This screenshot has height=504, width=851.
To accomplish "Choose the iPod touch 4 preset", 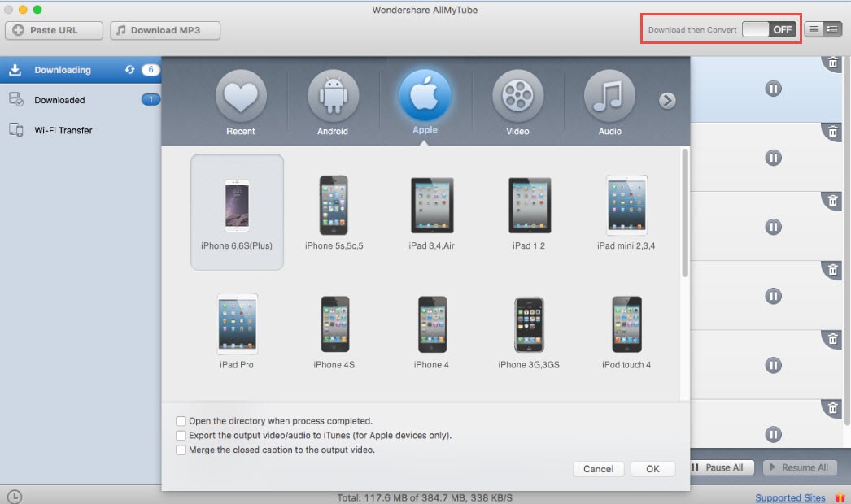I will pos(626,332).
